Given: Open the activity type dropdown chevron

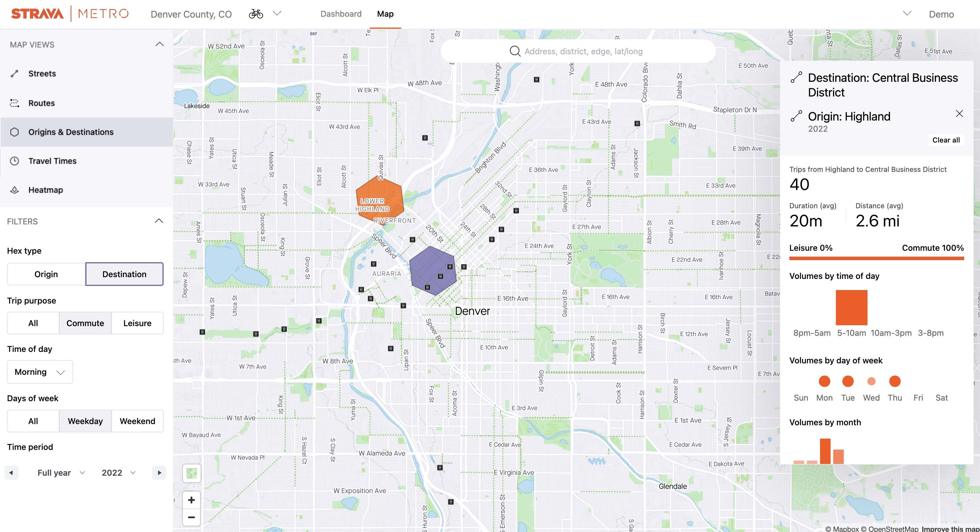Looking at the screenshot, I should [x=277, y=13].
